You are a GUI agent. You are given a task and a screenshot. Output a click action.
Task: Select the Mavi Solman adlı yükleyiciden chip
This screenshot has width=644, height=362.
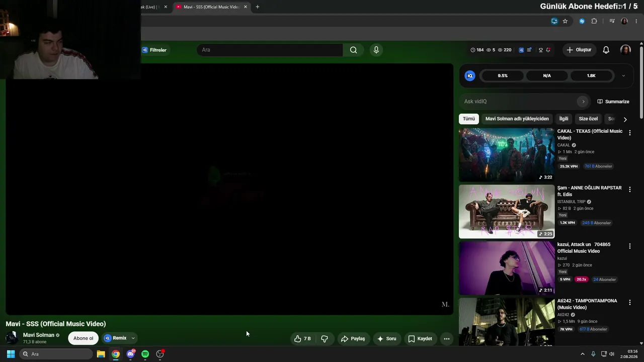pos(517,119)
